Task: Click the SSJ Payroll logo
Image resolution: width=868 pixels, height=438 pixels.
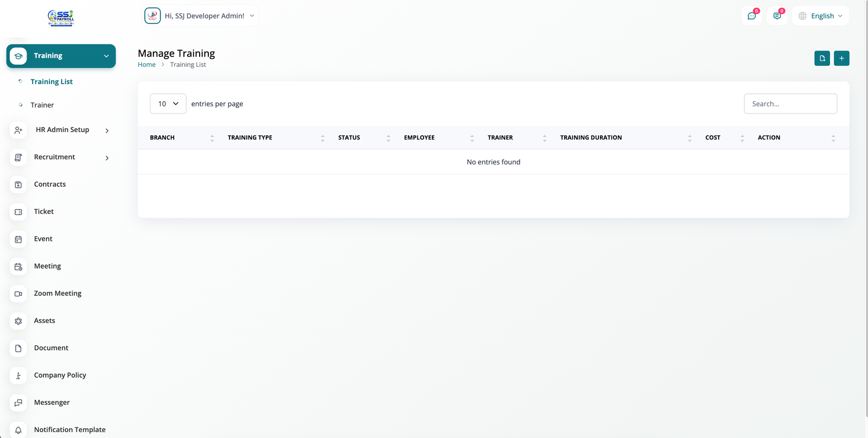Action: coord(61,18)
